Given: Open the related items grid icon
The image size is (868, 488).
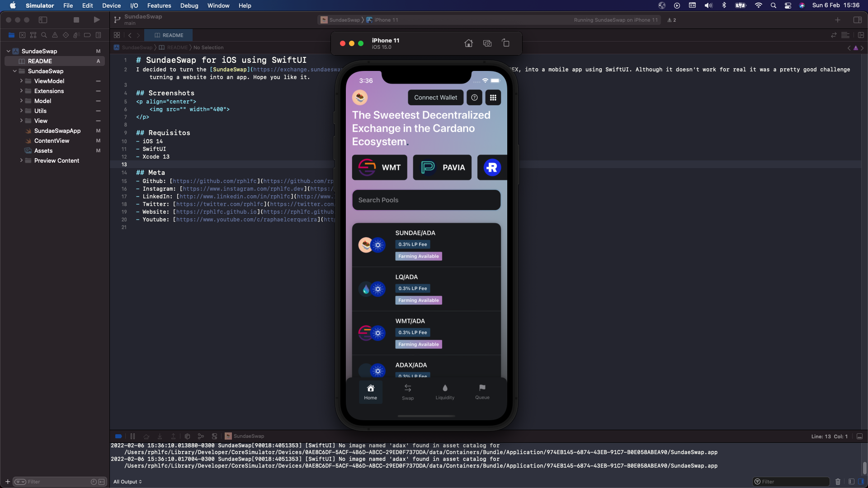Looking at the screenshot, I should click(117, 35).
